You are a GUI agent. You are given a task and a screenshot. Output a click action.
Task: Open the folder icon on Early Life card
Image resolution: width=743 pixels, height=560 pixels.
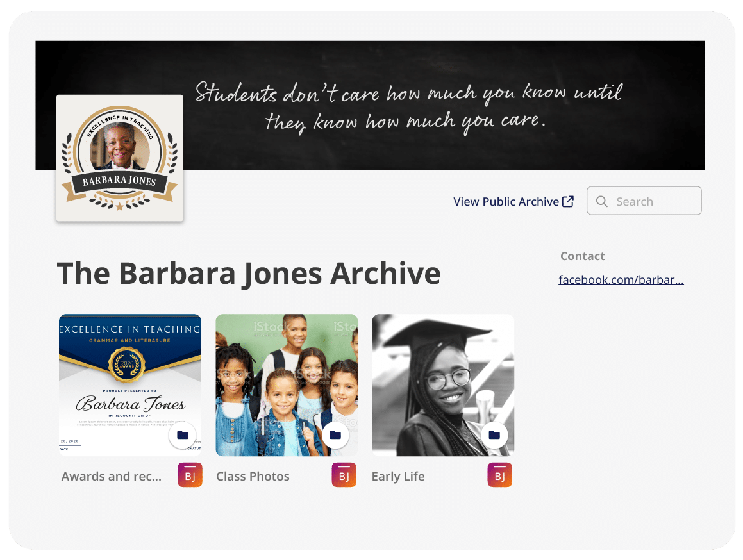coord(494,435)
